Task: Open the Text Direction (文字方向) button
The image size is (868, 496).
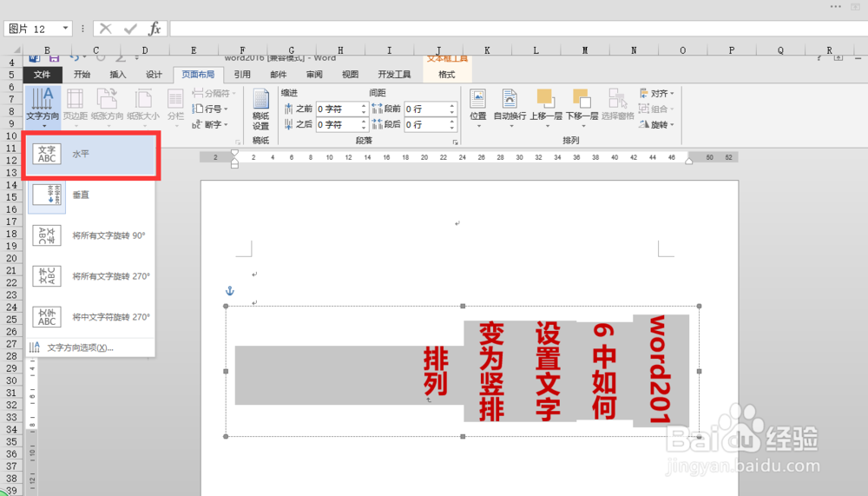Action: click(43, 106)
